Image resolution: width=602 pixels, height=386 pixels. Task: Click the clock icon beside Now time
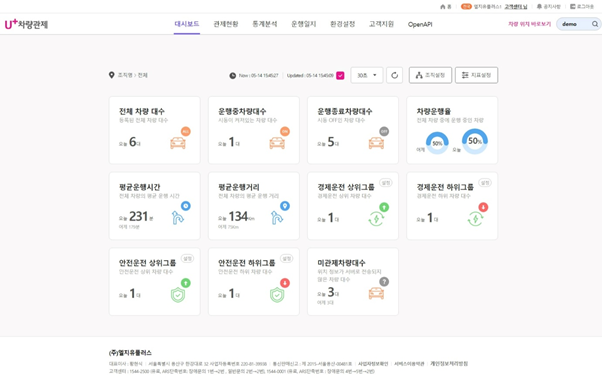233,76
